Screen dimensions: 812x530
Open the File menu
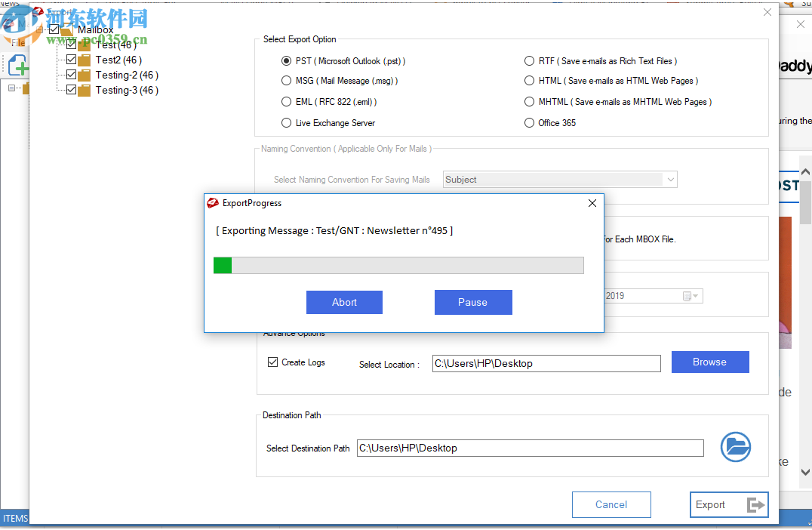click(17, 43)
